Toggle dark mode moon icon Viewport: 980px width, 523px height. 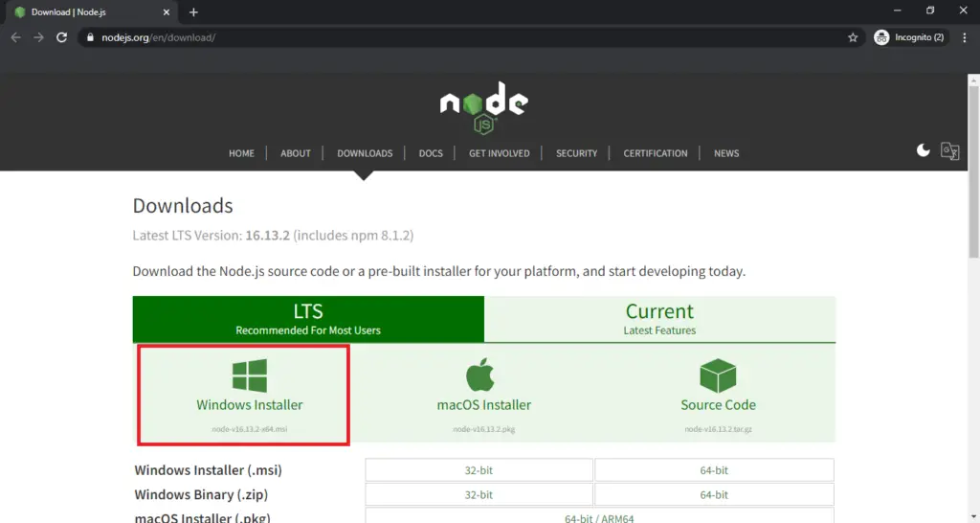tap(923, 151)
